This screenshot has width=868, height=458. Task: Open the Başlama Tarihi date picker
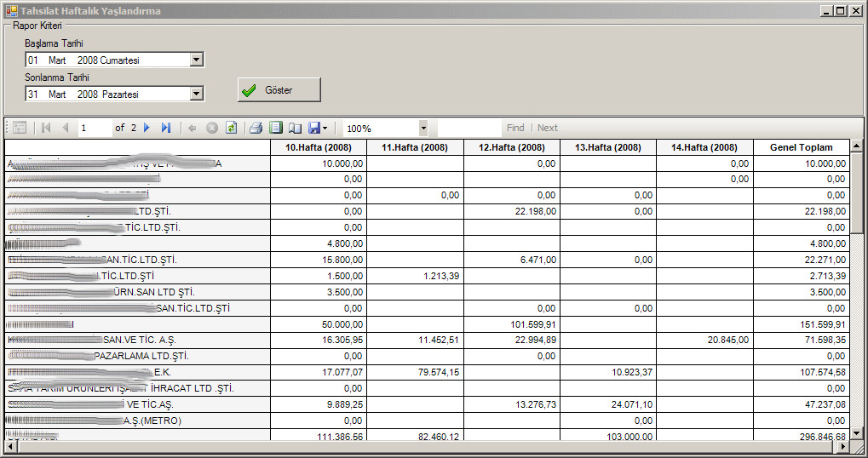(x=196, y=60)
